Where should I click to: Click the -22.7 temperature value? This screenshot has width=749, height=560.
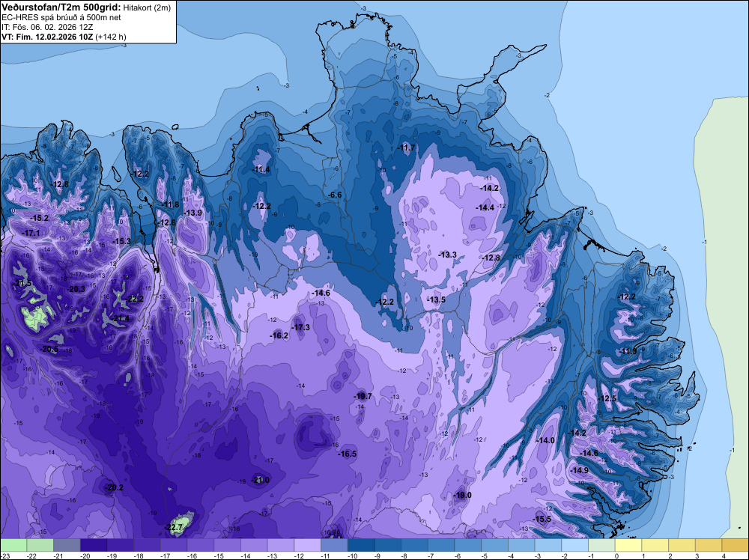point(174,527)
